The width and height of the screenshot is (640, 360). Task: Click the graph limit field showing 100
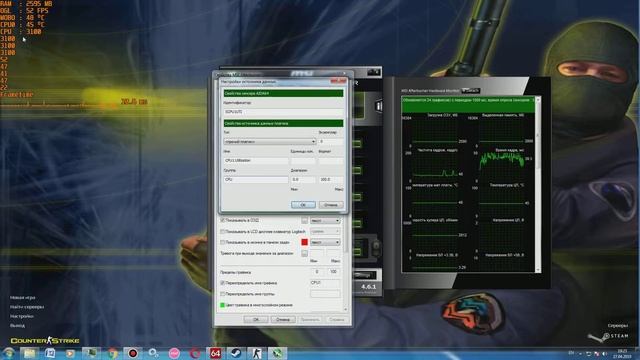tap(333, 272)
